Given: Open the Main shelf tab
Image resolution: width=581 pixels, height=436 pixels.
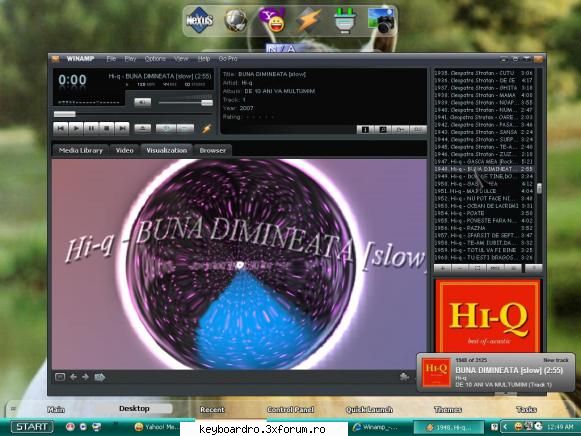Looking at the screenshot, I should click(56, 409).
